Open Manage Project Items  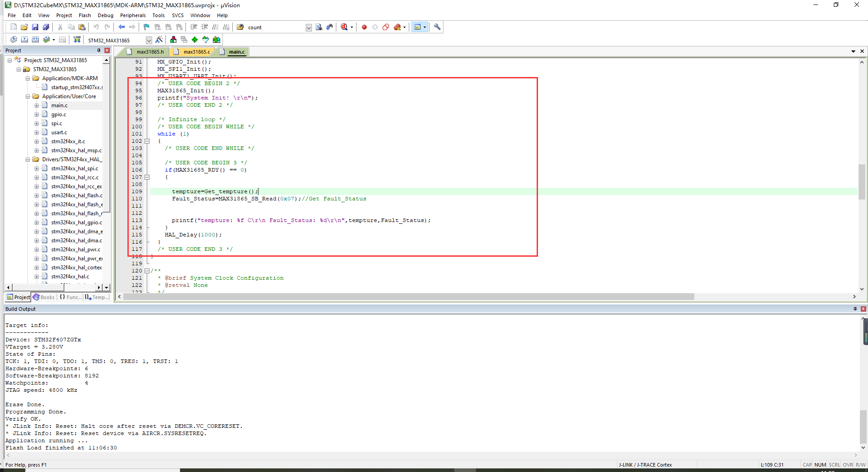coord(173,40)
